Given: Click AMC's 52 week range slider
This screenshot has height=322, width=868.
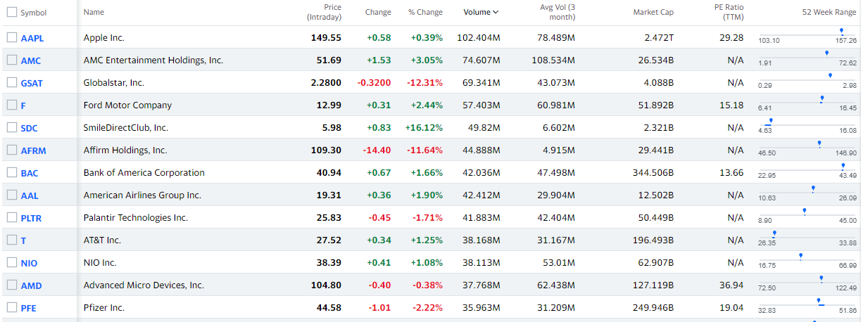Looking at the screenshot, I should coord(807,58).
